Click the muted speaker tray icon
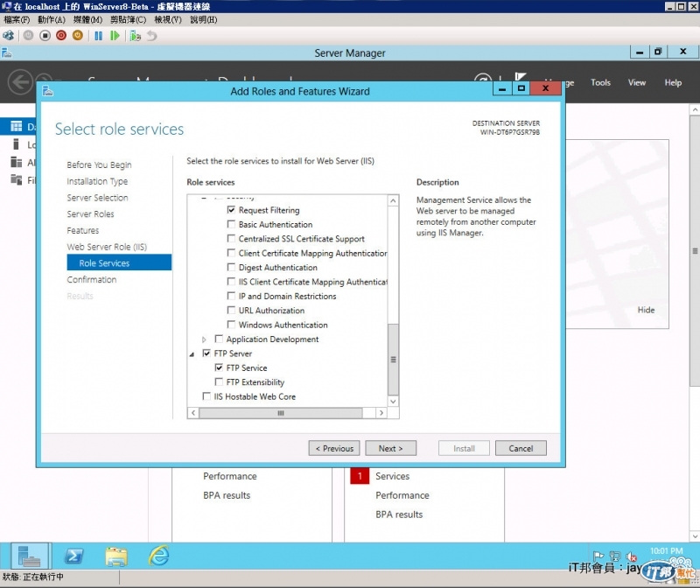Screen dimensions: 700x588 (631, 556)
